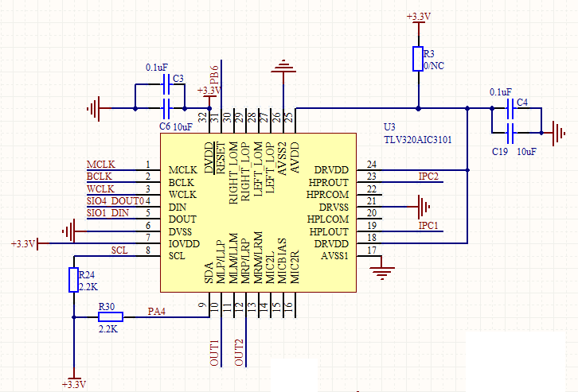Image resolution: width=578 pixels, height=392 pixels.
Task: Select the C6 capacitor symbol
Action: (x=166, y=109)
